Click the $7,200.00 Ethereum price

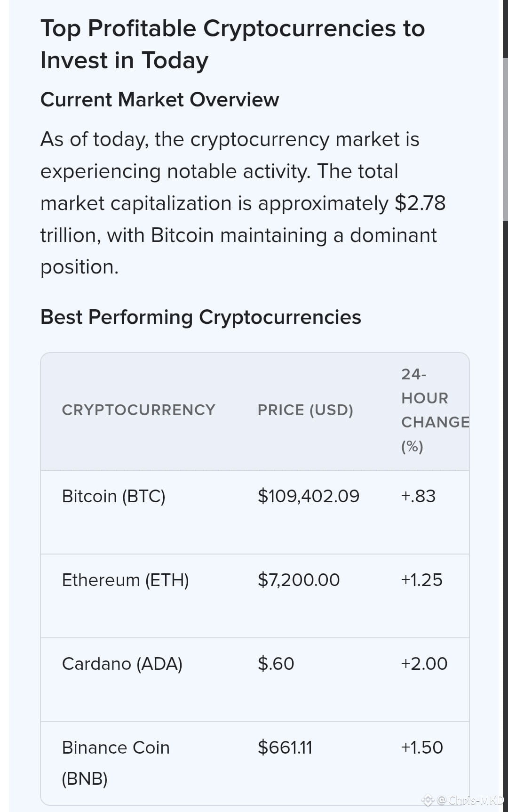pos(299,580)
